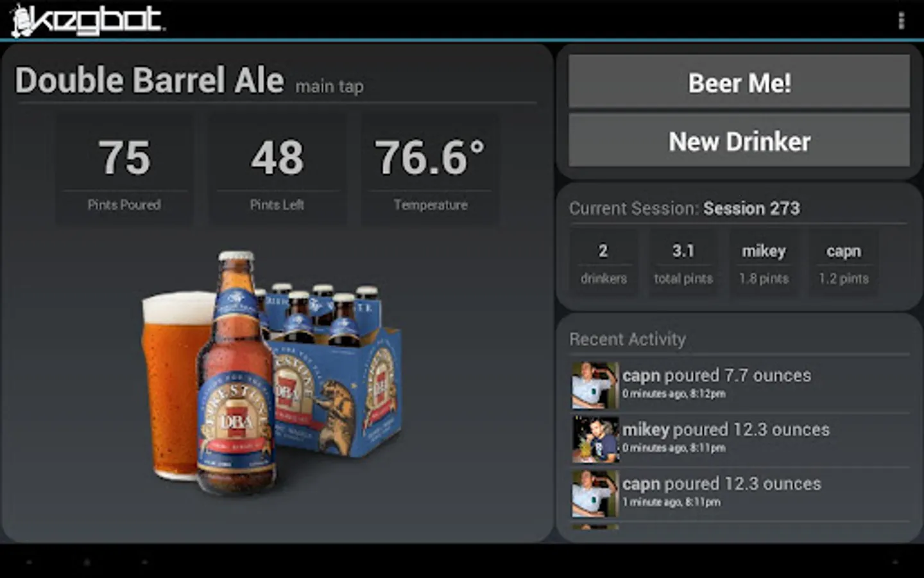Open the 'mikey poured 12.3 ounces' entry

[x=740, y=439]
